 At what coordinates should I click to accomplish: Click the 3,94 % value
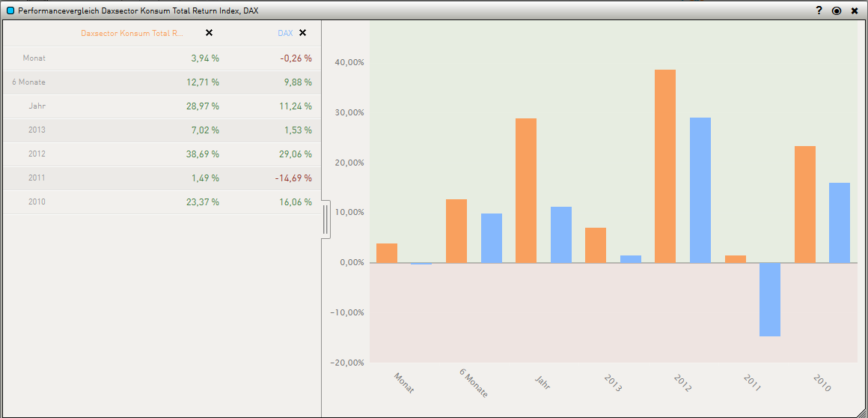(x=205, y=58)
